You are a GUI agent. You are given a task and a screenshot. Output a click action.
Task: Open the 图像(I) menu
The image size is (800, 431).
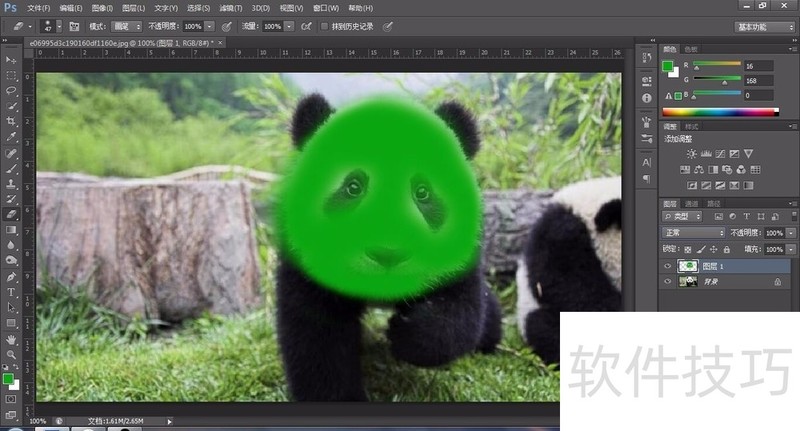point(103,8)
